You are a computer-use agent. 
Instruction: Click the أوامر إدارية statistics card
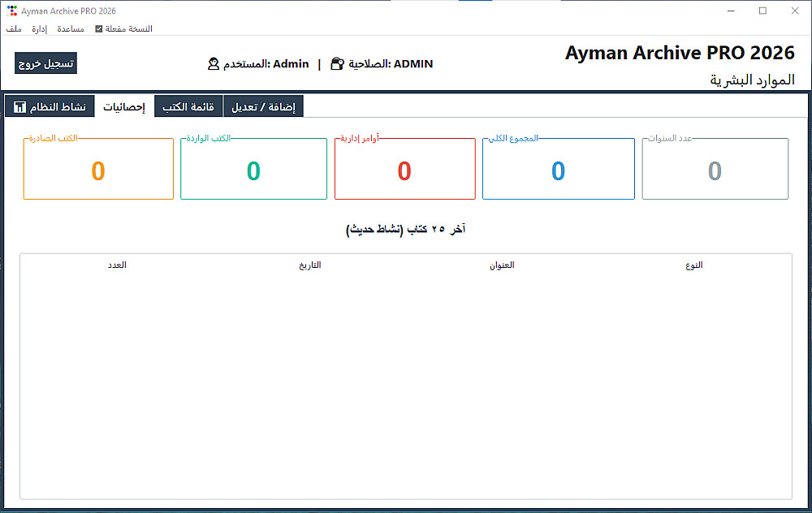click(405, 168)
